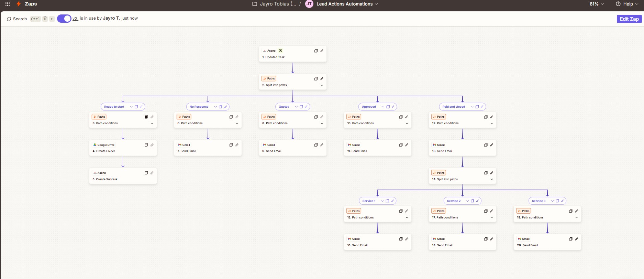Click pencil icon on 16. Send Email

pos(407,239)
